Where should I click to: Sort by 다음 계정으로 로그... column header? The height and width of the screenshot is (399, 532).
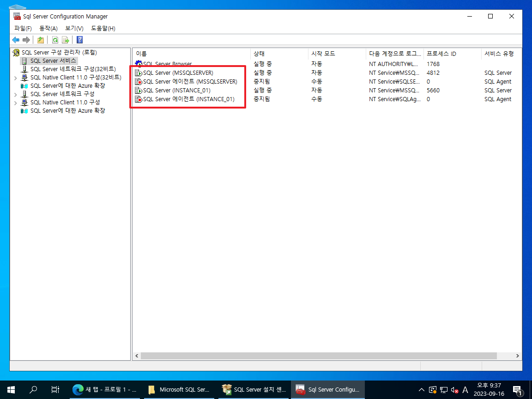pyautogui.click(x=394, y=54)
